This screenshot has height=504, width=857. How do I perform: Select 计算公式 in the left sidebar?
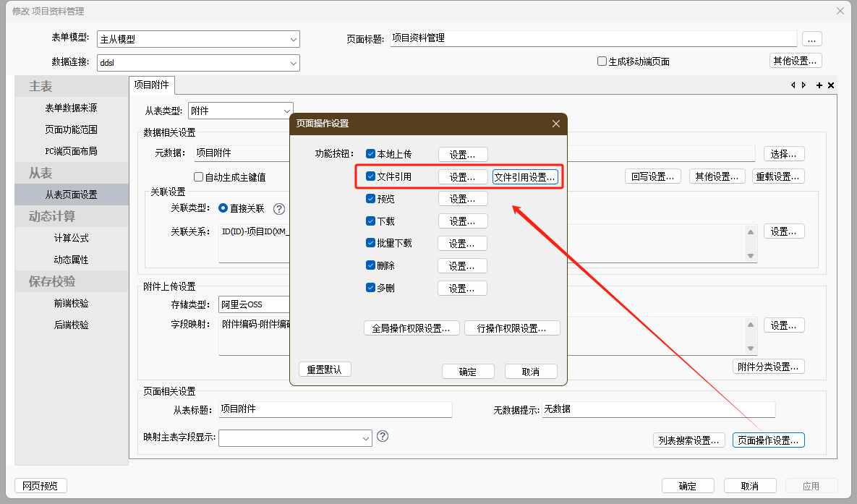[72, 238]
